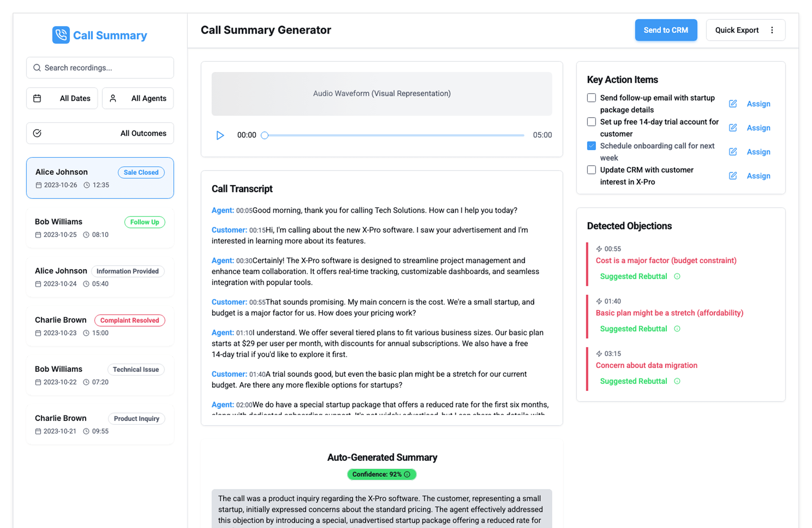
Task: Click the phone logo icon beside Call Summary
Action: [61, 35]
